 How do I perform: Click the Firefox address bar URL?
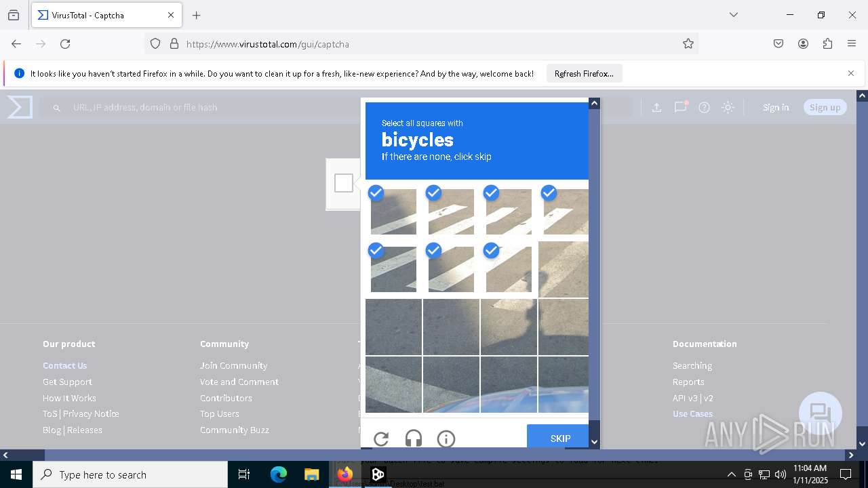tap(268, 44)
